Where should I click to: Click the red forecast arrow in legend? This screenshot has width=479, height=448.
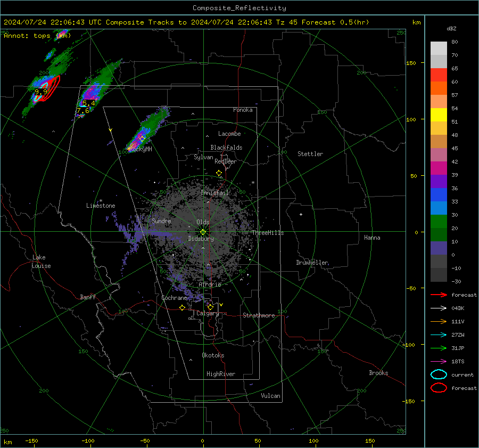(x=439, y=295)
